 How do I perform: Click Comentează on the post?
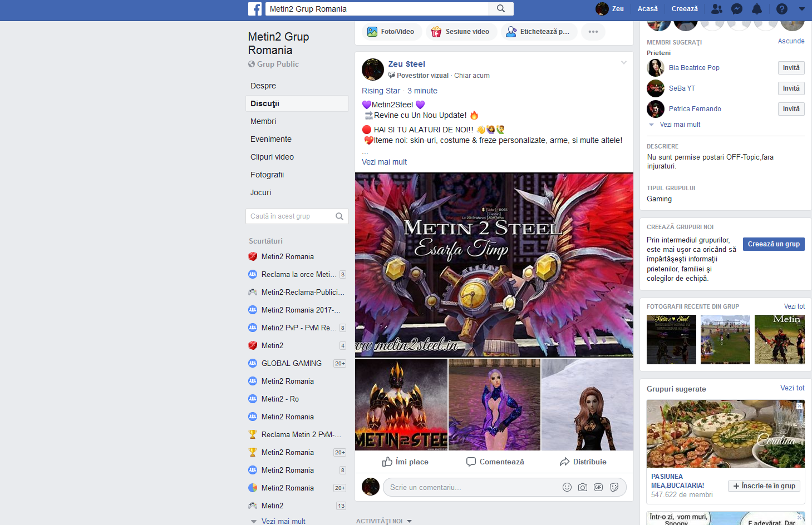pyautogui.click(x=495, y=462)
